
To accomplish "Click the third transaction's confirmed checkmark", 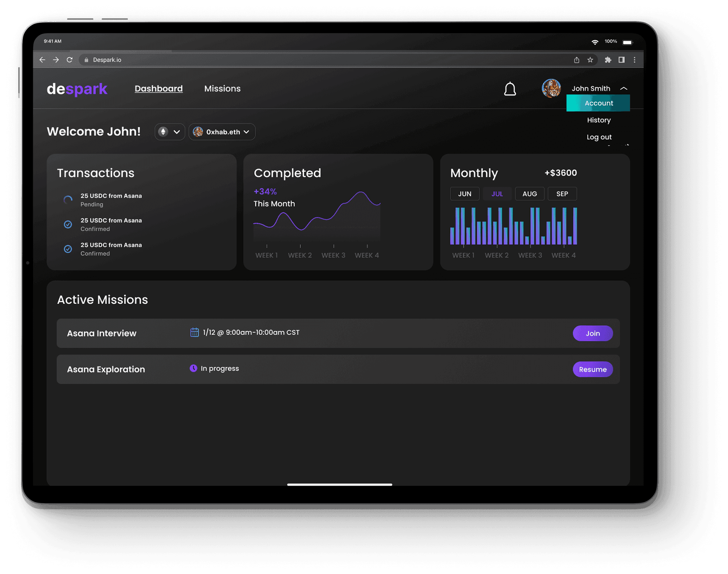I will (x=68, y=249).
